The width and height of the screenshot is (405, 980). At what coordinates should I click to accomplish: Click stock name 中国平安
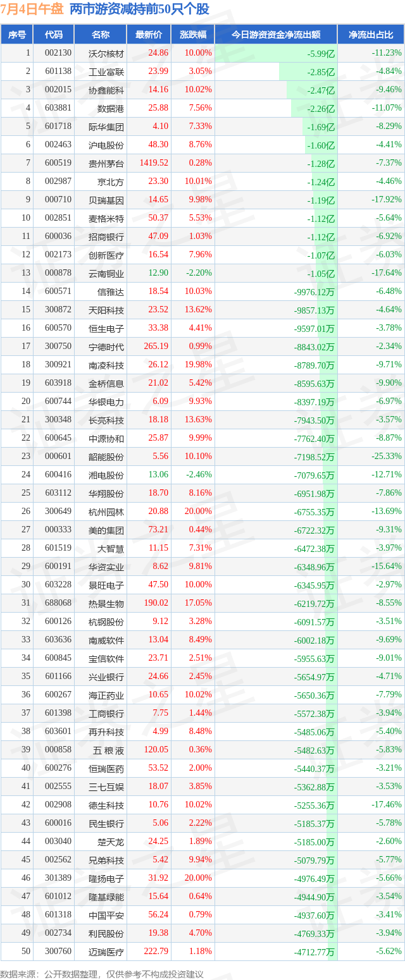[106, 915]
